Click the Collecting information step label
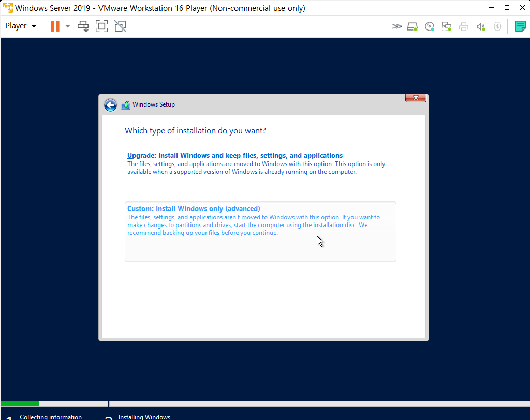Viewport: 530px width, 420px height. [x=51, y=417]
